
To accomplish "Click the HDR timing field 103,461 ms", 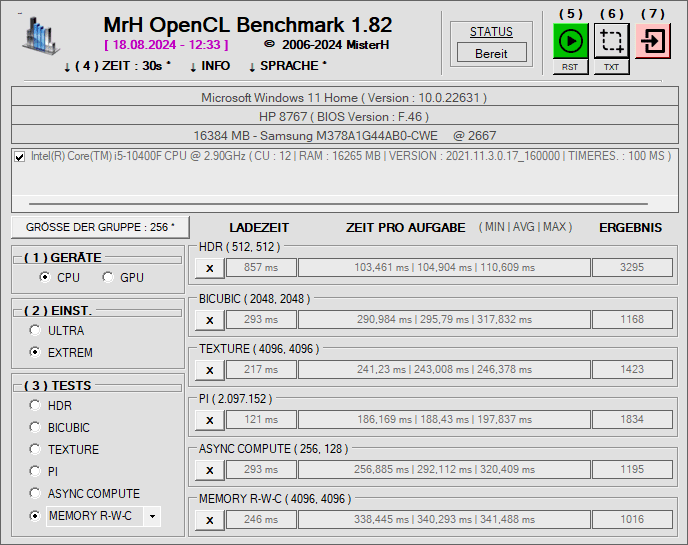I will tap(444, 267).
